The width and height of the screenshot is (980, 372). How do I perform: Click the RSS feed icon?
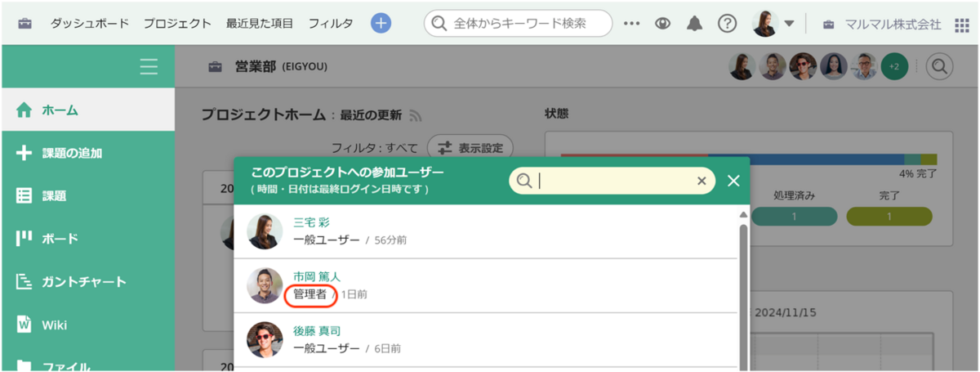[415, 115]
